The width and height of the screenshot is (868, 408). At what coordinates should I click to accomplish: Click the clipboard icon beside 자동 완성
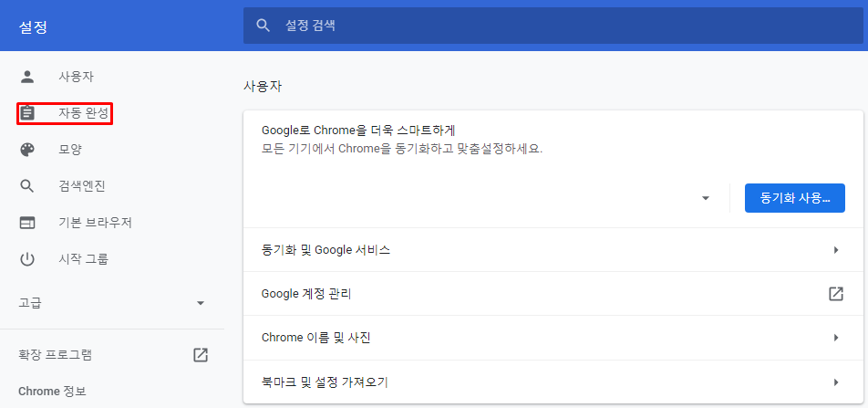pos(27,113)
